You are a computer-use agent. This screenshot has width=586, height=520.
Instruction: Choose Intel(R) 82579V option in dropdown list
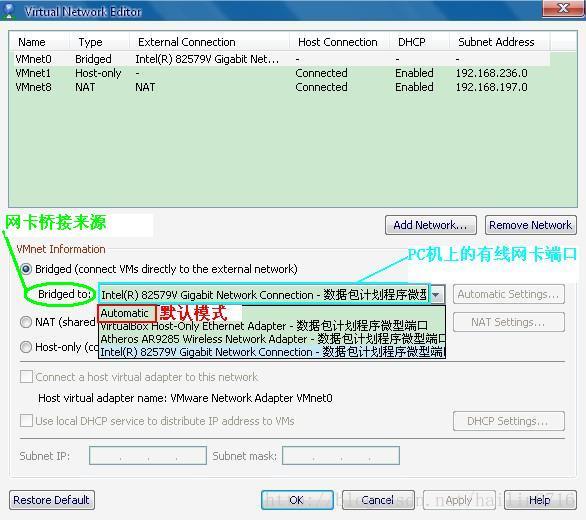pyautogui.click(x=272, y=352)
